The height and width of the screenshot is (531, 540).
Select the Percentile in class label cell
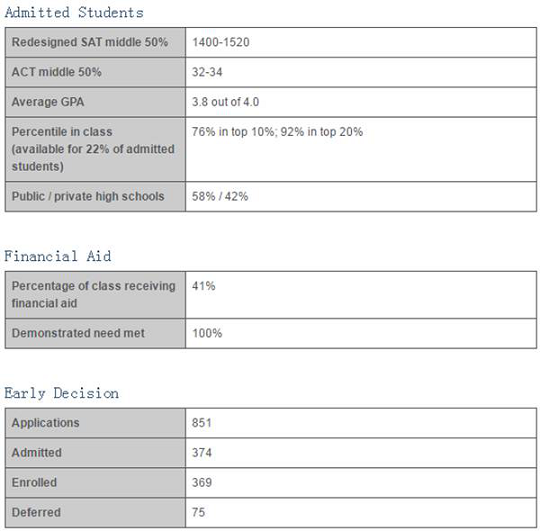(95, 149)
